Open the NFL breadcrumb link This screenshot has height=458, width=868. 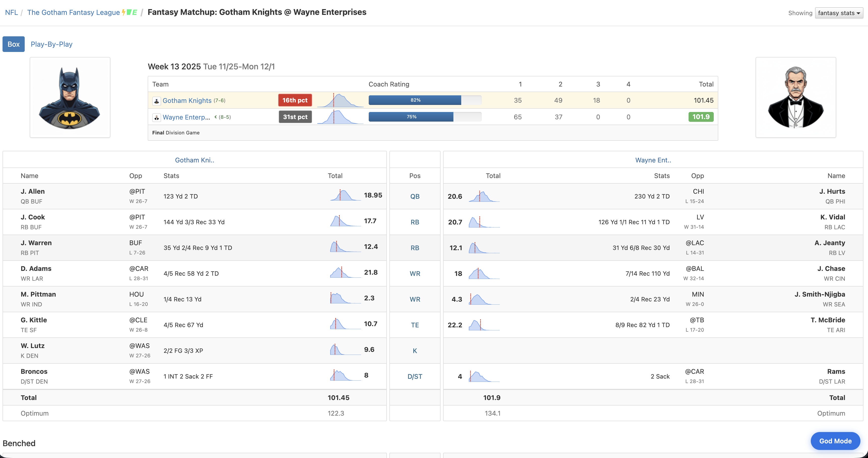(11, 12)
